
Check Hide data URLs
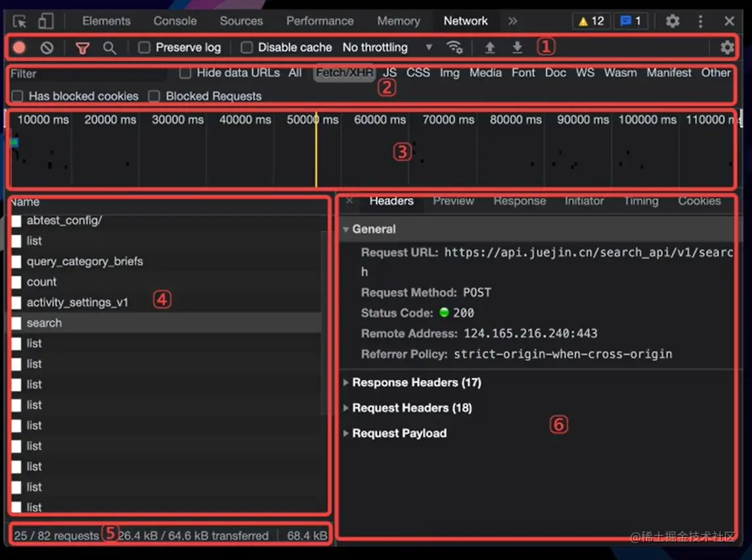(185, 73)
